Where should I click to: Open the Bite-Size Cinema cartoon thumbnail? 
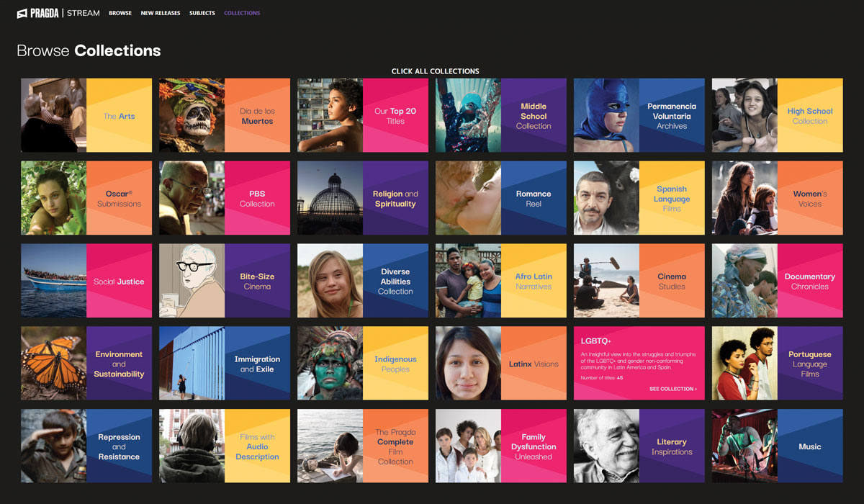[x=192, y=281]
